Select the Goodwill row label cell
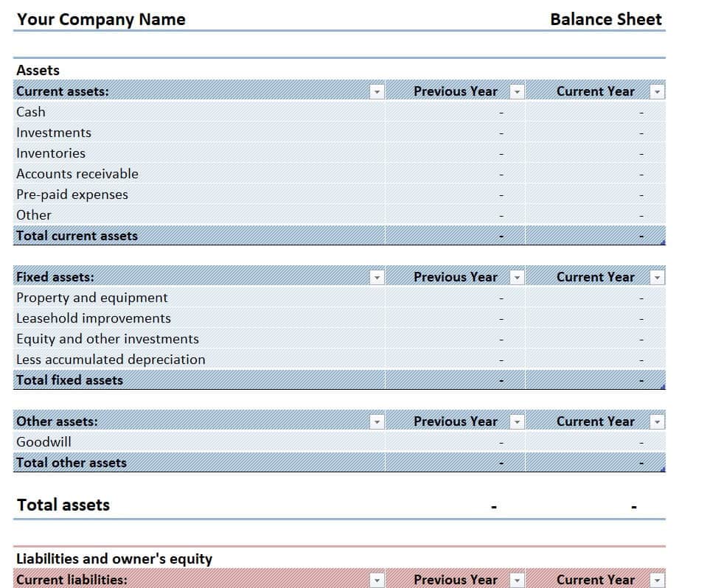This screenshot has width=710, height=588. [x=44, y=442]
